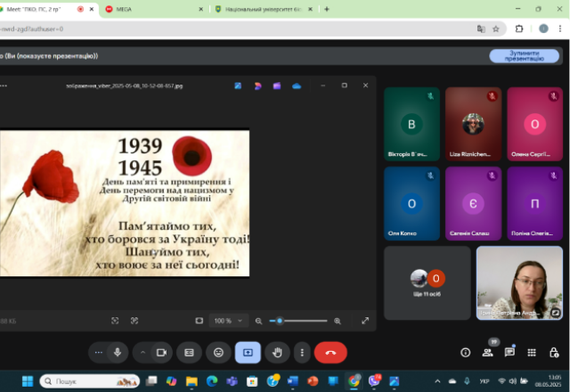Click the highlighted share screen icon

[248, 353]
